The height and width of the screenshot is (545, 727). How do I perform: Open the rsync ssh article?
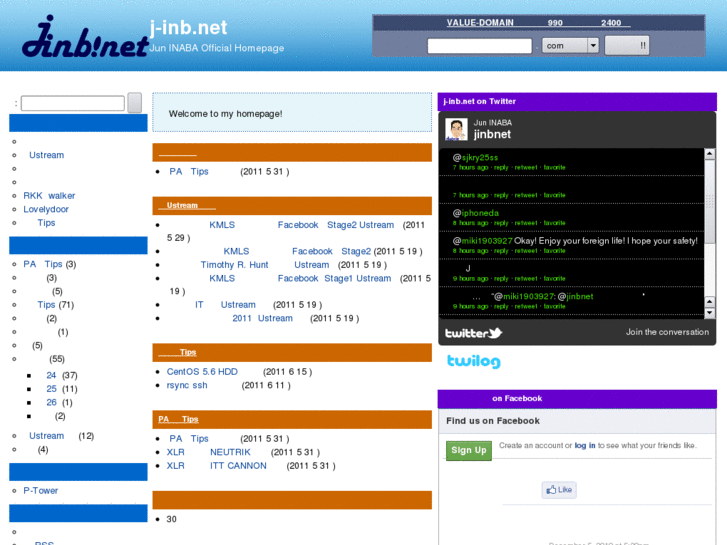click(187, 385)
